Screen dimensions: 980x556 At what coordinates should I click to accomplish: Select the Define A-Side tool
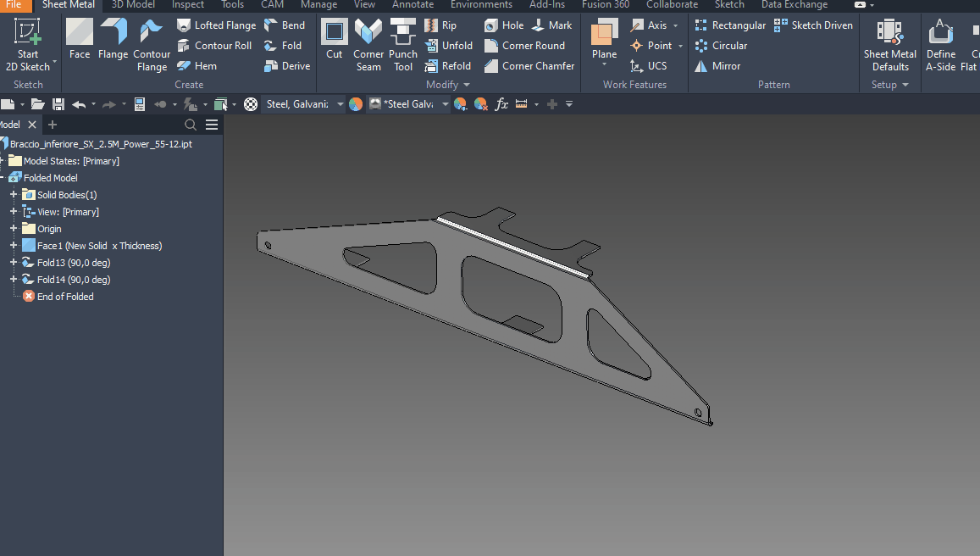pos(940,42)
